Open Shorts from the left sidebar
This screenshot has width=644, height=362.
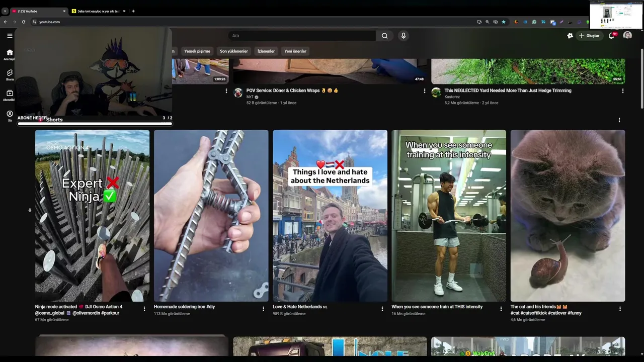click(10, 75)
